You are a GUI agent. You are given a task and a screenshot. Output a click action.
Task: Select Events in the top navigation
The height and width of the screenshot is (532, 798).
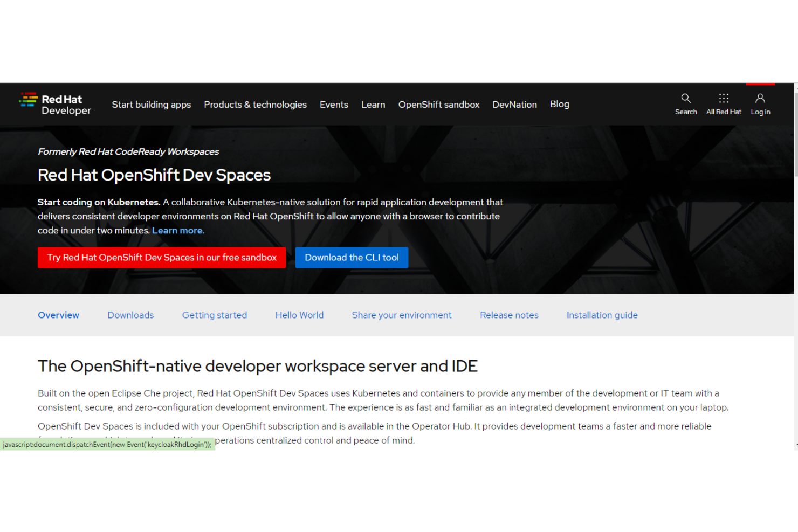tap(334, 105)
